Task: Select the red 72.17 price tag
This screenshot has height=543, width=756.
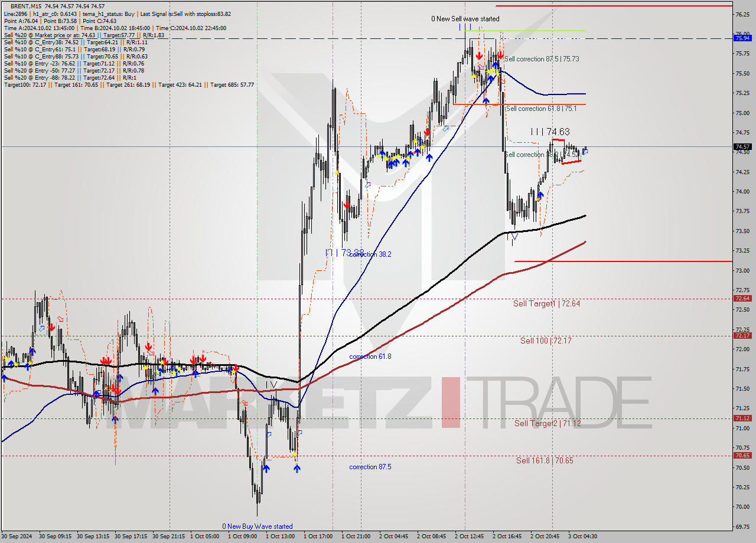Action: click(x=742, y=336)
